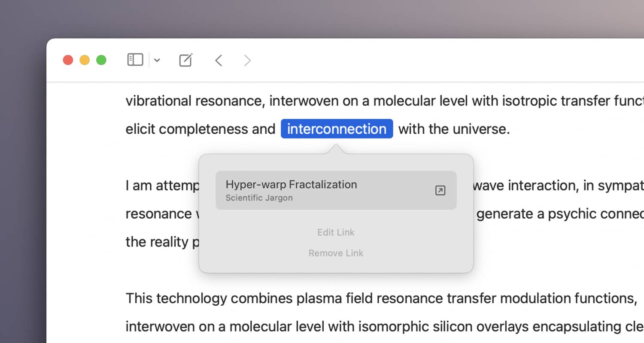Close the window with red button
Image resolution: width=644 pixels, height=343 pixels.
pos(68,60)
